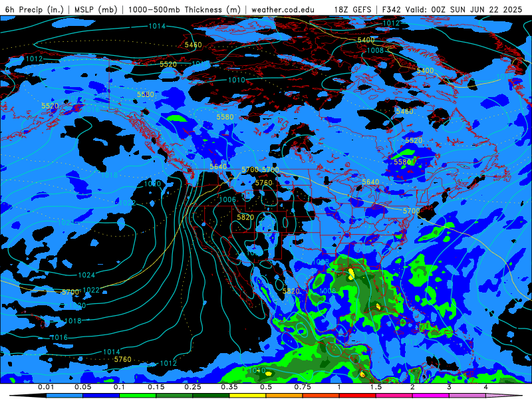The width and height of the screenshot is (532, 399).
Task: Select the orange-red 0.75–1 legend swatch
Action: [321, 396]
